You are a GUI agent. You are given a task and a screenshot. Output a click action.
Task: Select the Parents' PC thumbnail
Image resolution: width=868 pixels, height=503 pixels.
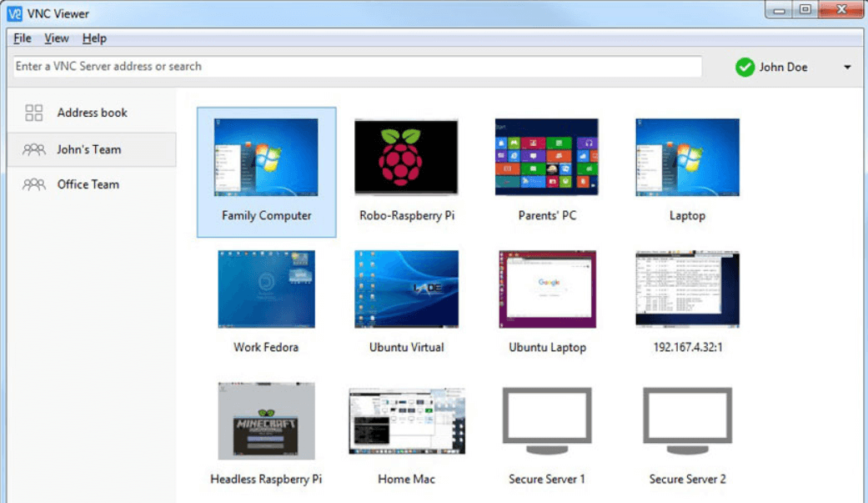tap(547, 158)
